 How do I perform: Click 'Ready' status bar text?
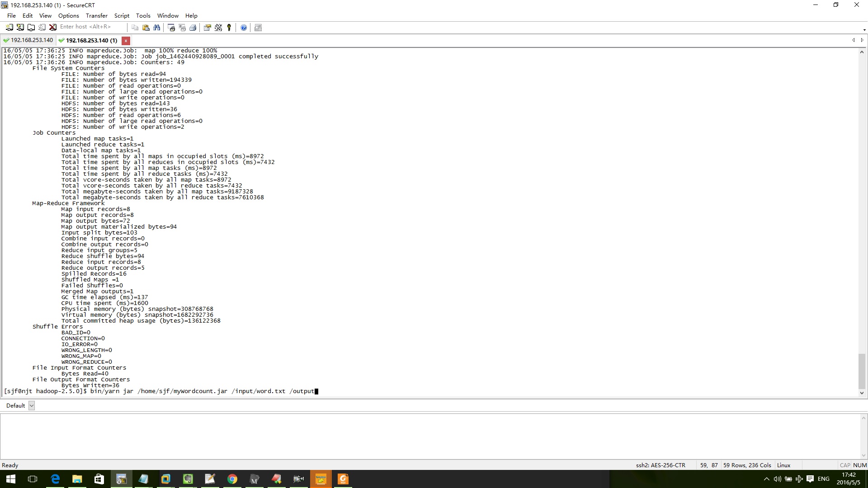(10, 465)
